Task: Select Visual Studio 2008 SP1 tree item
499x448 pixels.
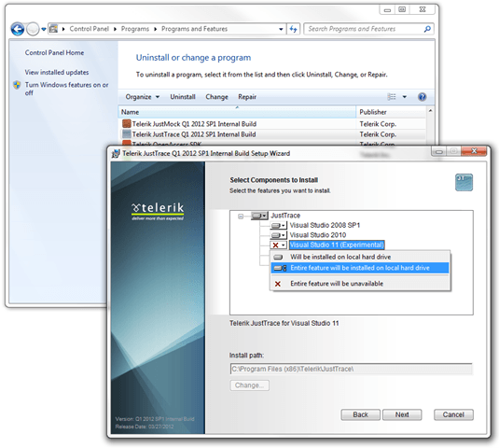Action: [325, 226]
